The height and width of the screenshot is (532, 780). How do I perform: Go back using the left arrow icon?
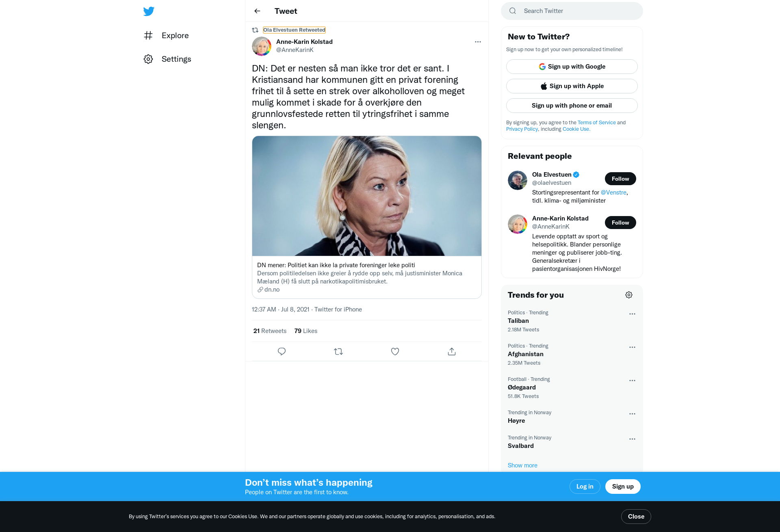point(257,11)
